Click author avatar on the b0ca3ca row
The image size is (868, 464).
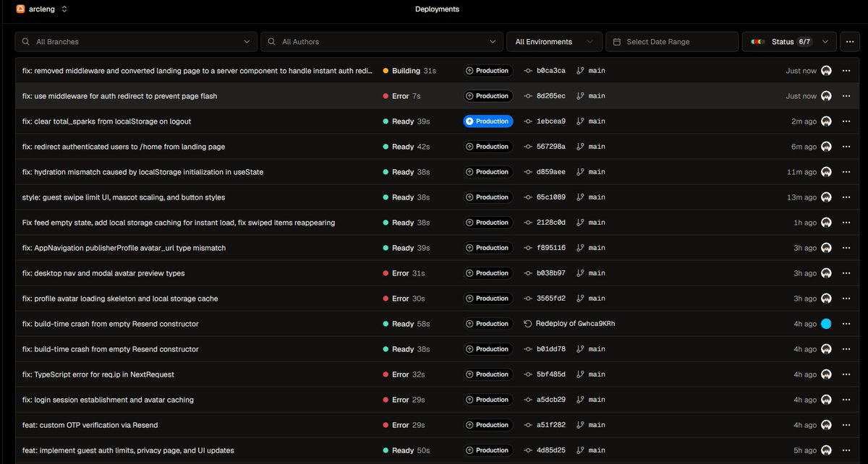coord(826,71)
